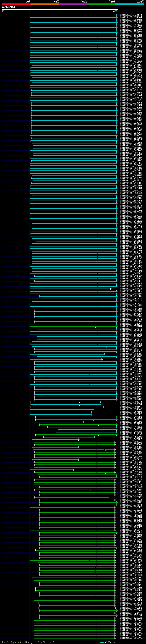Click the short cyan bar for UniRef100_Q42242
146x644 pixels.
pyautogui.click(x=52, y=470)
